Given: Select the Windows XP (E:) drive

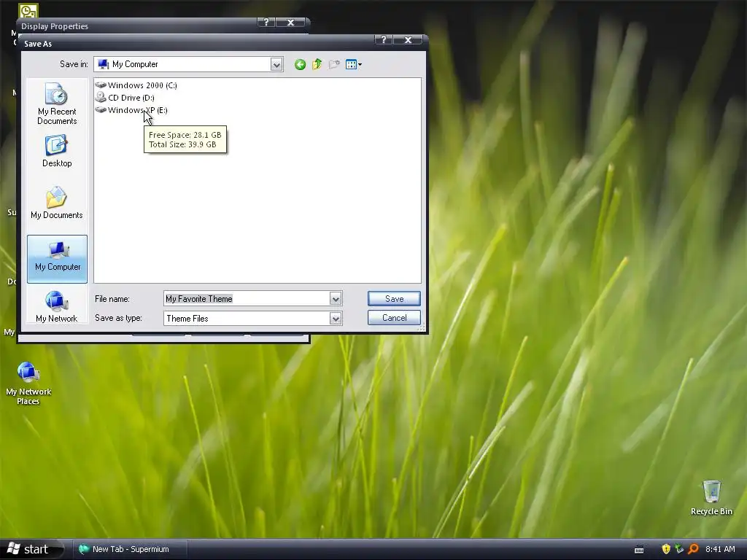Looking at the screenshot, I should (x=131, y=110).
